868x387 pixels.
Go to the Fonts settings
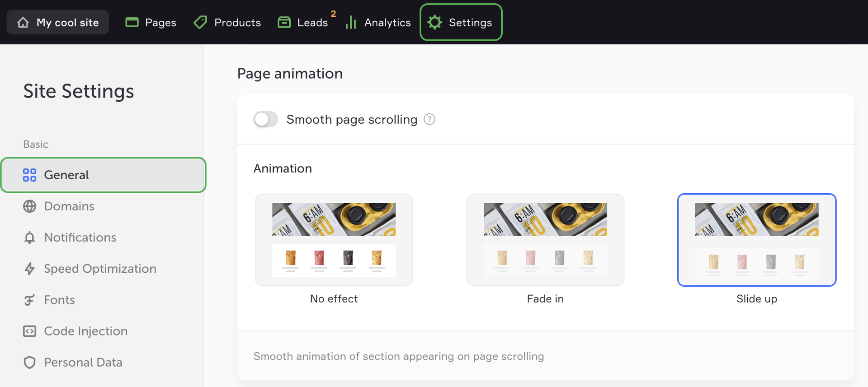(x=59, y=300)
